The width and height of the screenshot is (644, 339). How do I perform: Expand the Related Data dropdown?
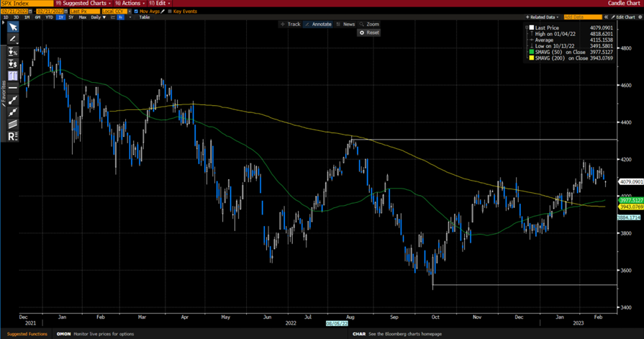pos(542,17)
